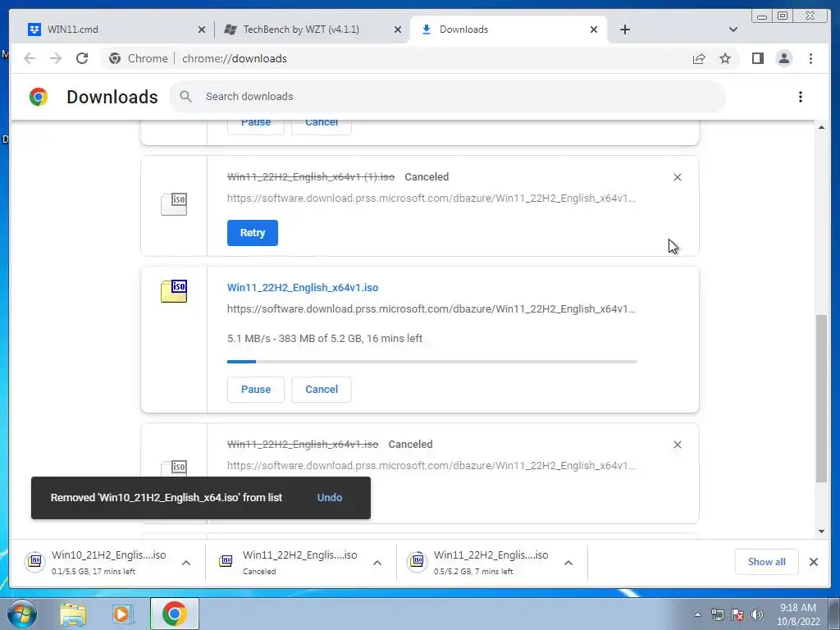
Task: Share this page icon in address bar
Action: point(699,58)
